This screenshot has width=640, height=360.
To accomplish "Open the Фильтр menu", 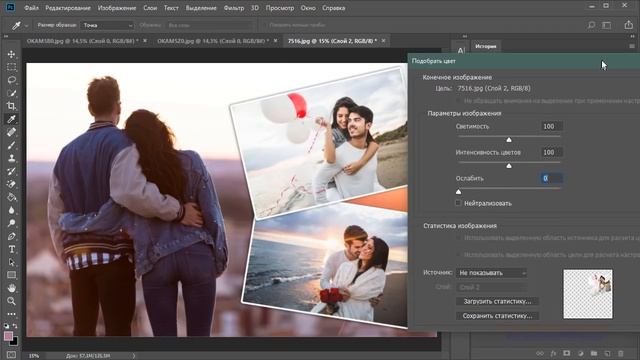I will pyautogui.click(x=233, y=8).
